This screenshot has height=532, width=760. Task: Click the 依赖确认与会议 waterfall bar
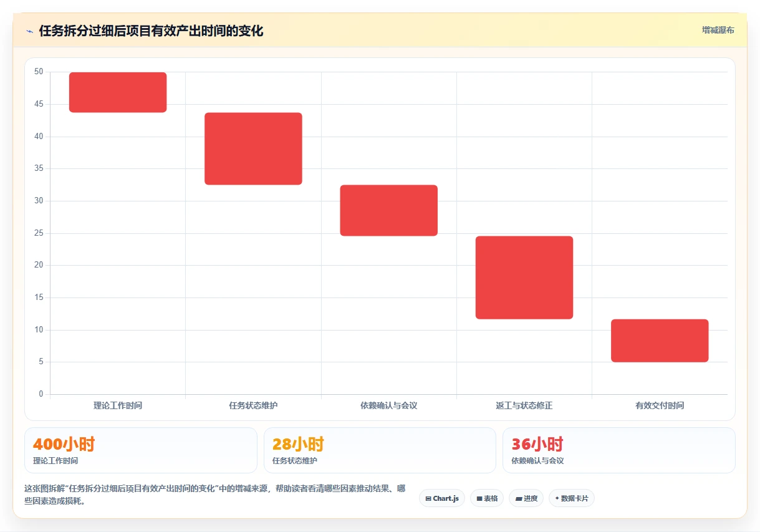[x=388, y=210]
